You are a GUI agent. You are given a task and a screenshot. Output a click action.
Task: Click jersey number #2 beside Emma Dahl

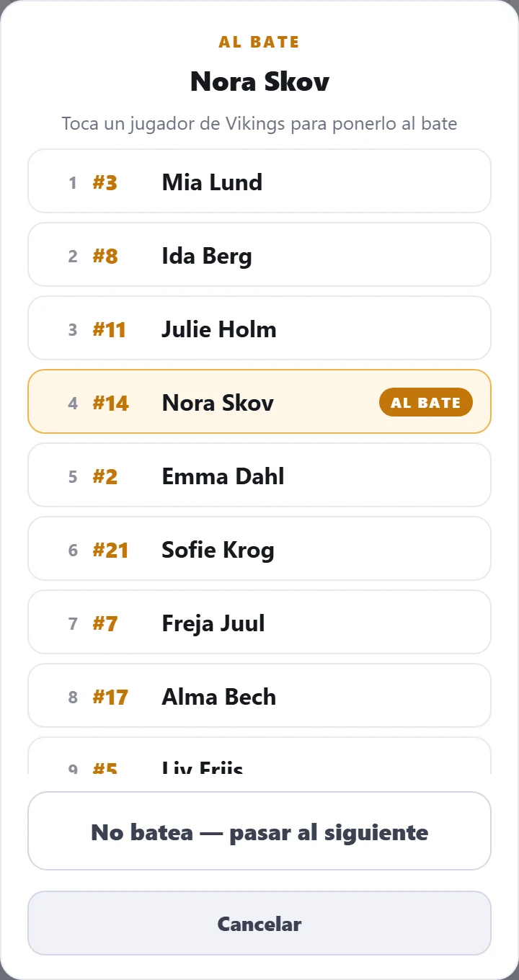point(105,476)
